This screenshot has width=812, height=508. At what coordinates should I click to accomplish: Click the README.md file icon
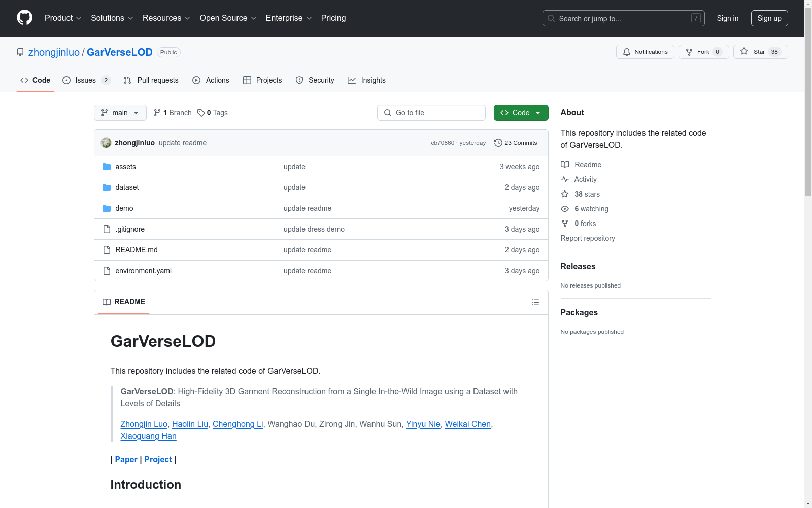tap(107, 250)
